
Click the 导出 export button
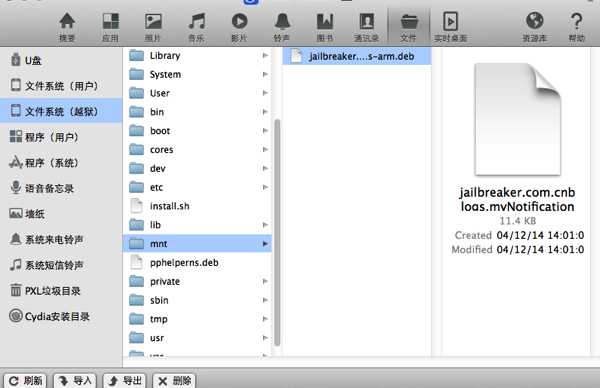pyautogui.click(x=125, y=380)
